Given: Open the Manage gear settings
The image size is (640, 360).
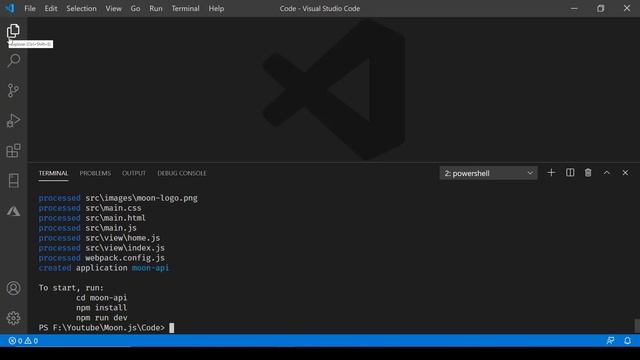Looking at the screenshot, I should [13, 318].
